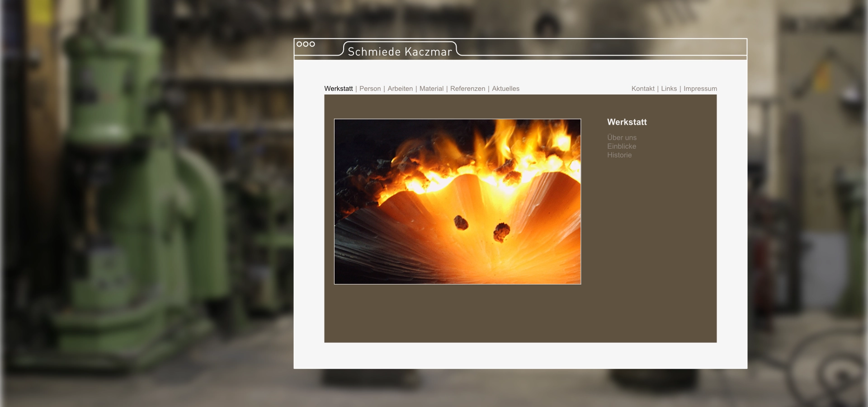Select Einblicke in the side menu

(x=622, y=146)
